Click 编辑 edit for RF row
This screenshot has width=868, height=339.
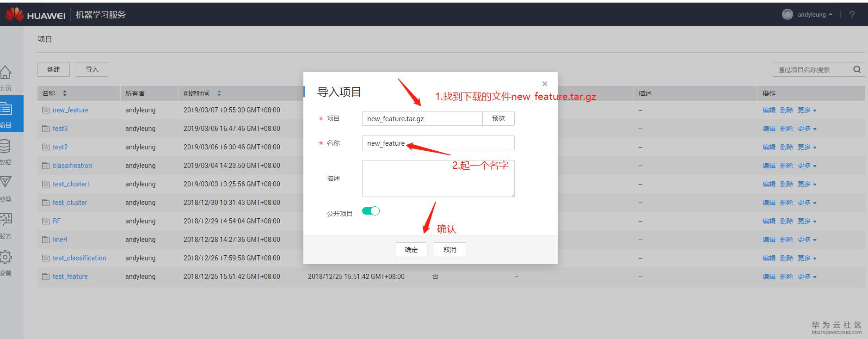point(769,221)
